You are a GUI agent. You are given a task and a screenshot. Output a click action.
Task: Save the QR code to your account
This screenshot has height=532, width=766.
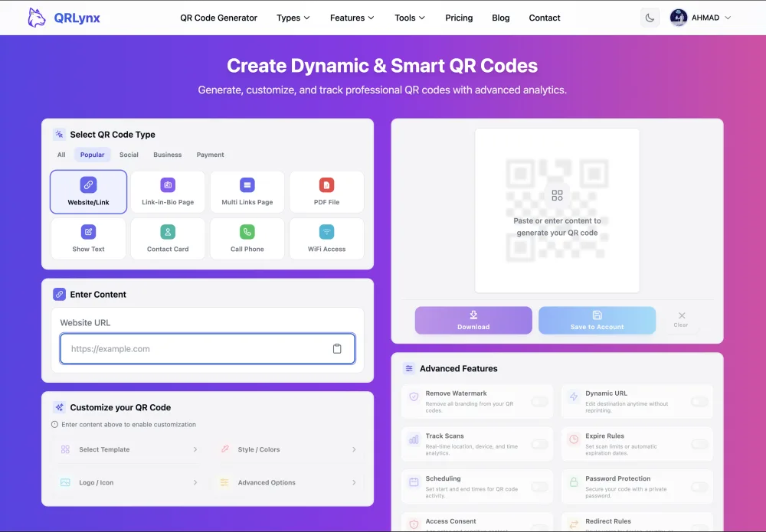point(597,320)
